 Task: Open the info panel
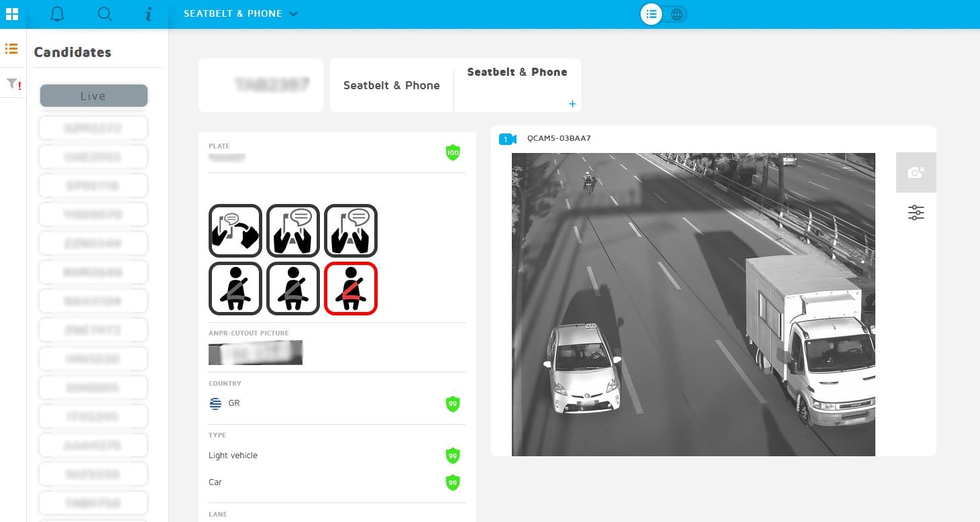tap(149, 13)
